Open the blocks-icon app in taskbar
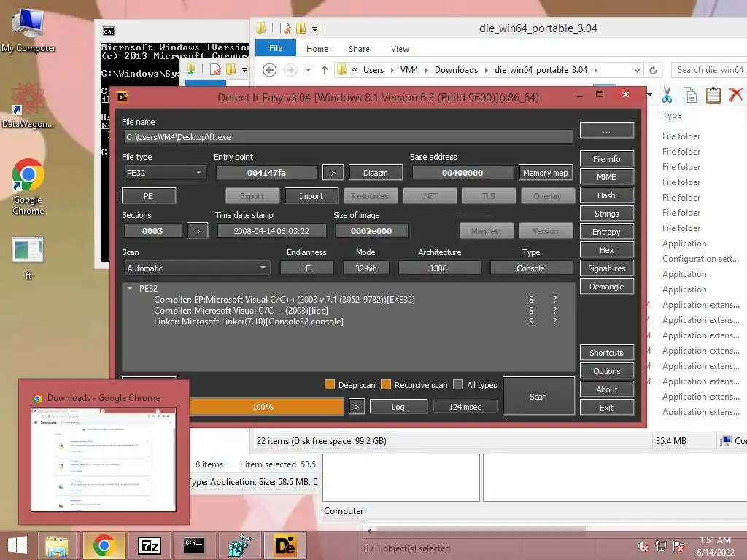 tap(239, 545)
